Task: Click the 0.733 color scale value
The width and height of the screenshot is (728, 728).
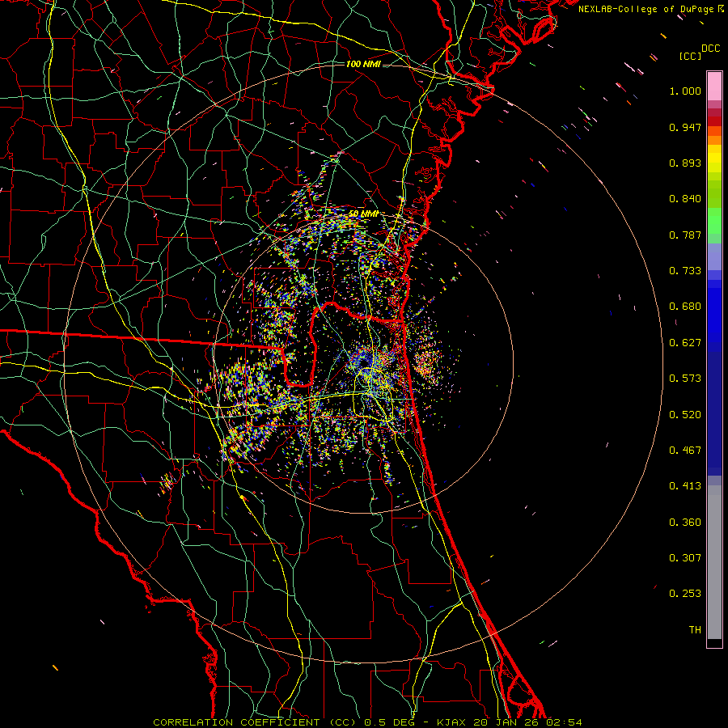Action: coord(685,271)
